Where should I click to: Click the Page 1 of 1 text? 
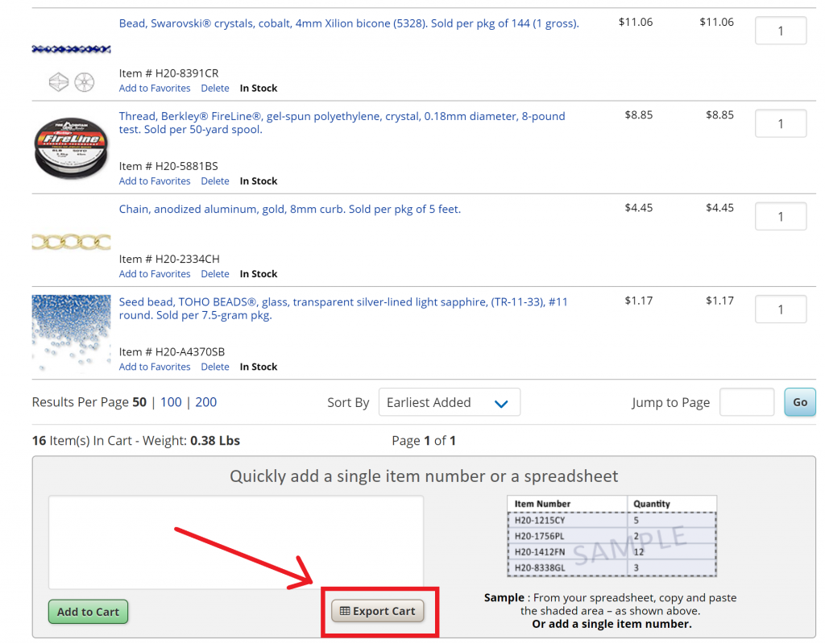[x=424, y=440]
